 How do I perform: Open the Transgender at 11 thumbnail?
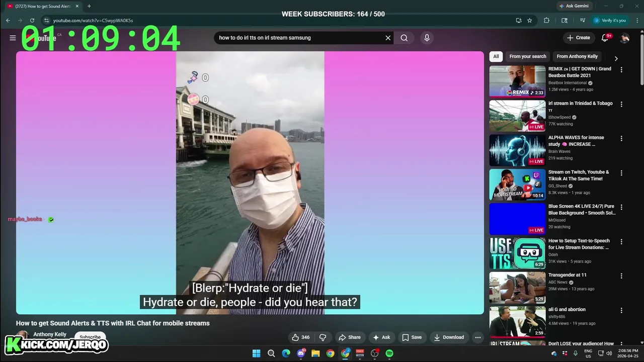517,287
